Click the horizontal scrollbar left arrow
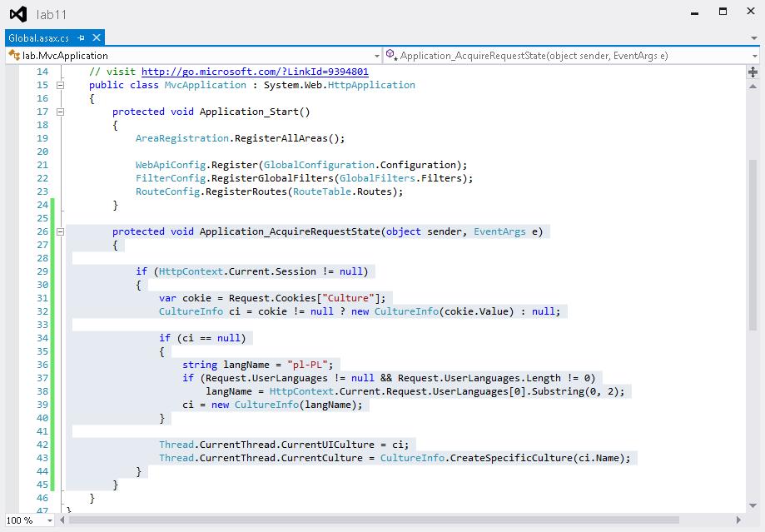This screenshot has width=765, height=532. tap(62, 520)
